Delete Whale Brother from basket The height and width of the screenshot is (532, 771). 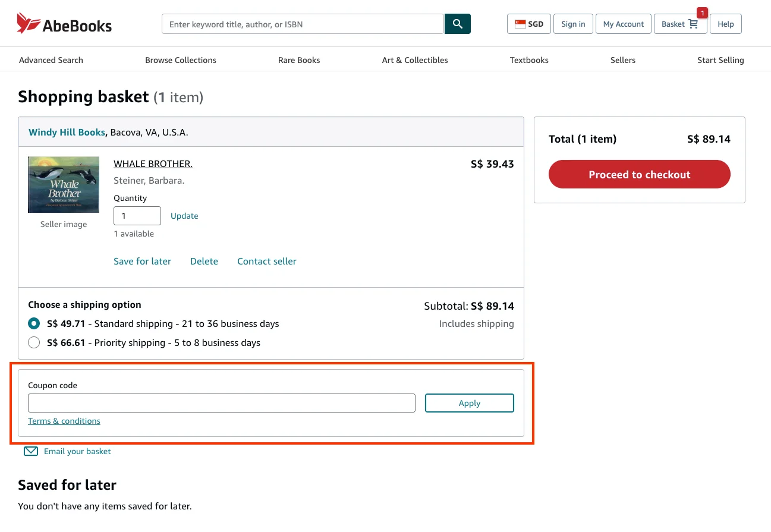click(204, 261)
